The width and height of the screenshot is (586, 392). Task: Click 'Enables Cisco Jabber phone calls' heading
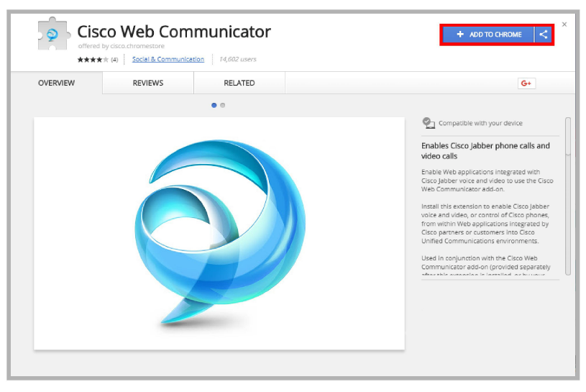pyautogui.click(x=485, y=151)
